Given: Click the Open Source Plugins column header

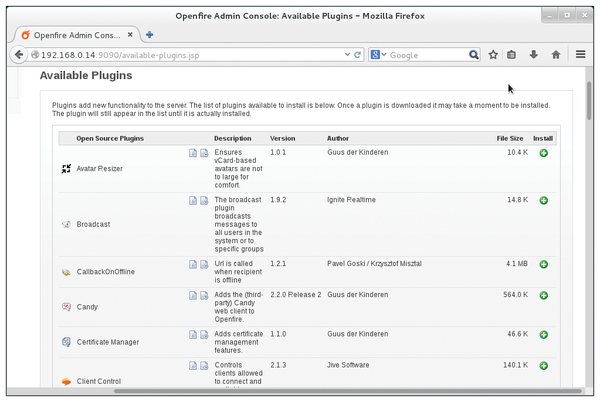Looking at the screenshot, I should 110,138.
